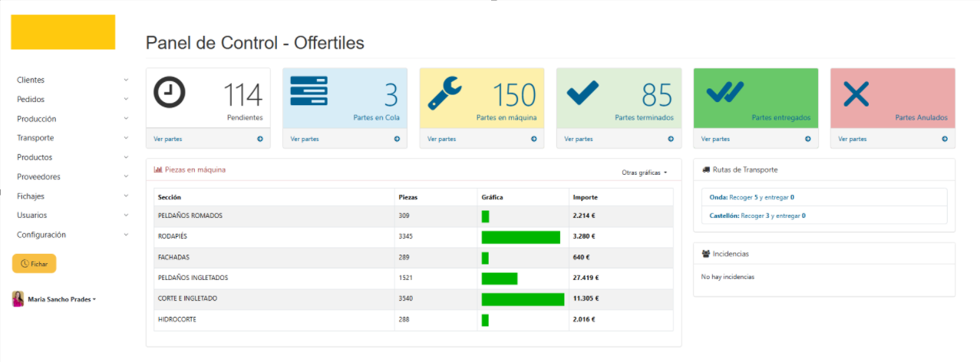Open the Transporte menu item
980x362 pixels.
[35, 138]
